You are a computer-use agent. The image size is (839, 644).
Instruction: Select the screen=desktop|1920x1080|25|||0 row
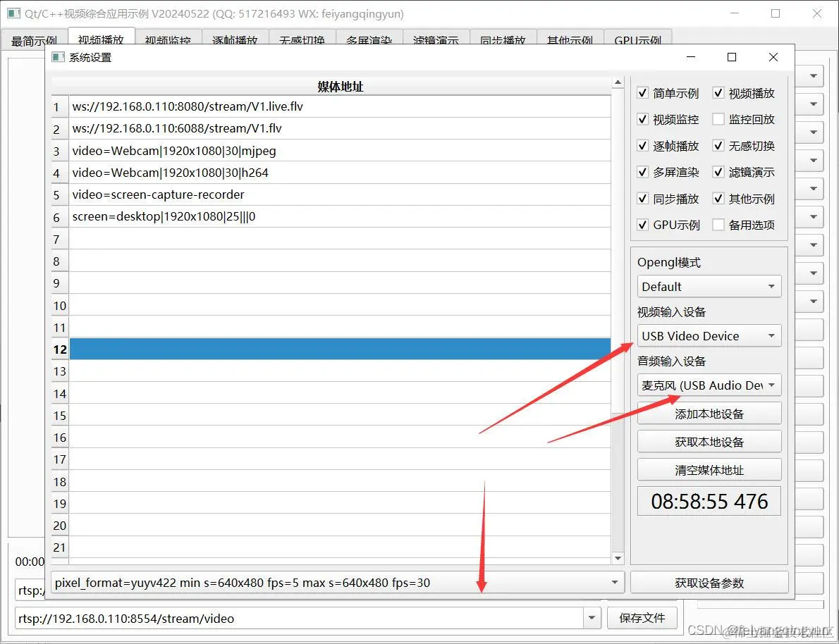click(340, 216)
